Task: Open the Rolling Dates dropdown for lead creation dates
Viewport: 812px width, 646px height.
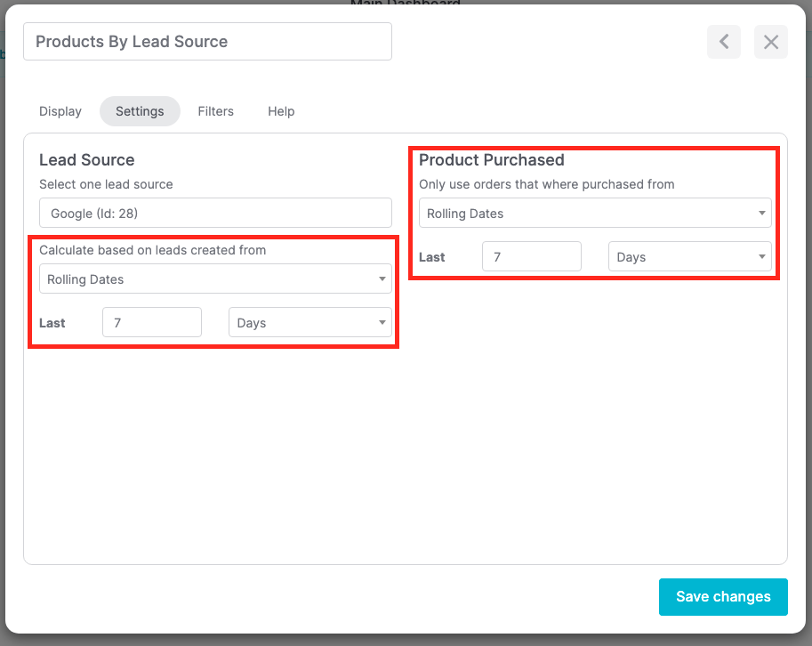Action: [215, 279]
